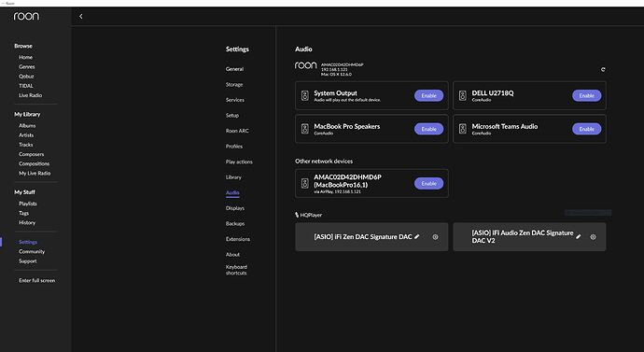Open Community in the sidebar
The image size is (644, 352).
[x=32, y=251]
